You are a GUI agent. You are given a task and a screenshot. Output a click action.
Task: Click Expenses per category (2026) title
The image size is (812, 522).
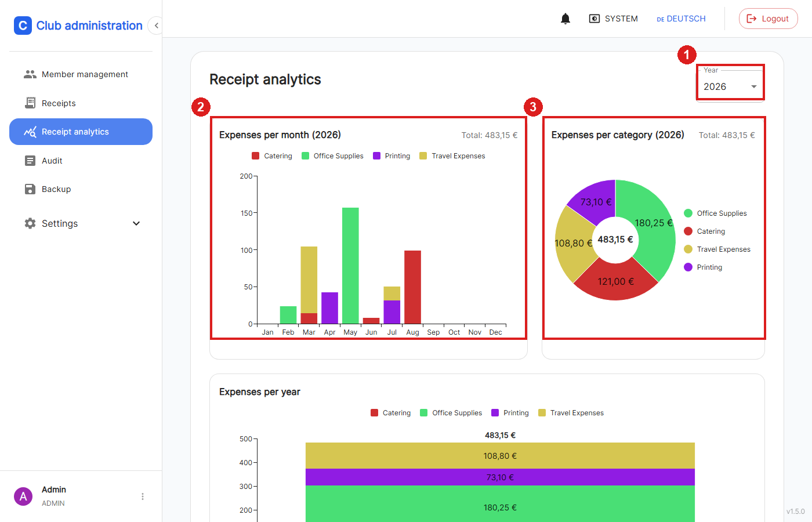(618, 135)
